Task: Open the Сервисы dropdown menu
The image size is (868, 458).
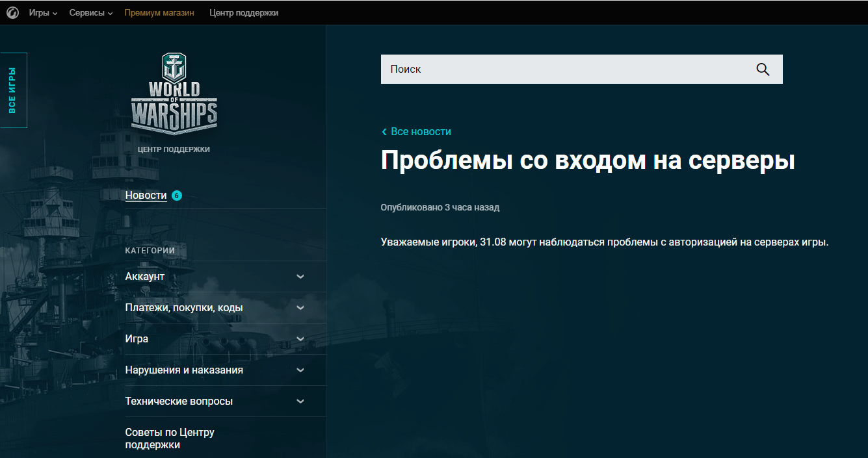Action: click(x=91, y=13)
